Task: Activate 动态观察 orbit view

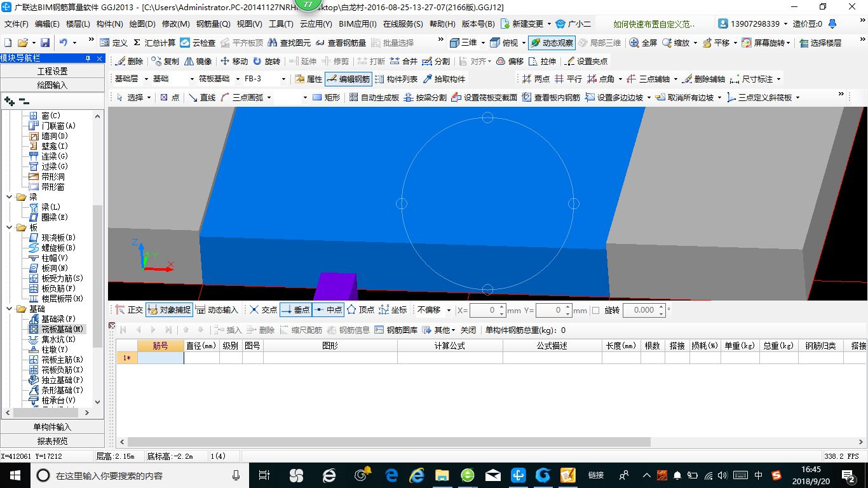Action: [552, 43]
